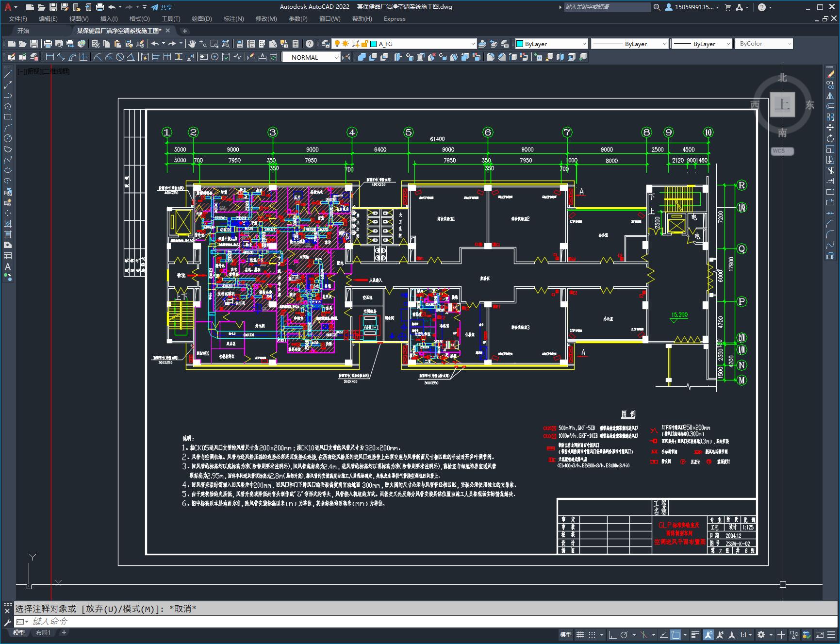Viewport: 840px width, 644px height.
Task: Open the A_FG layer dropdown
Action: click(x=473, y=44)
